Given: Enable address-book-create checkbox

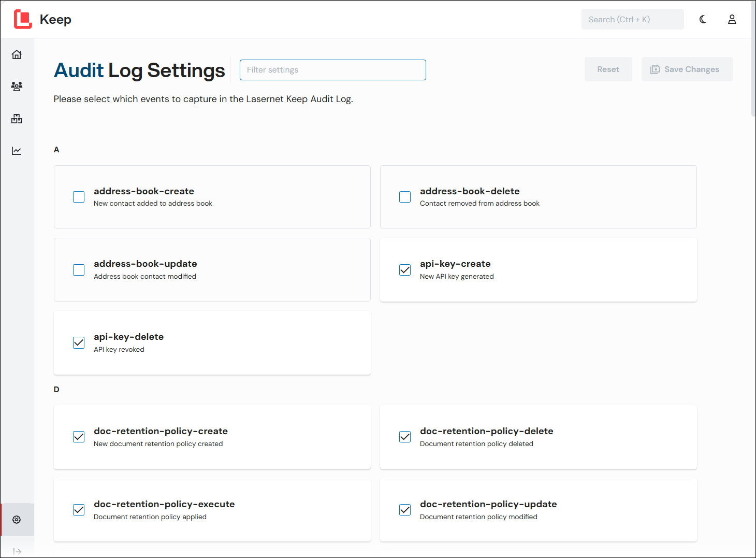Looking at the screenshot, I should 79,197.
